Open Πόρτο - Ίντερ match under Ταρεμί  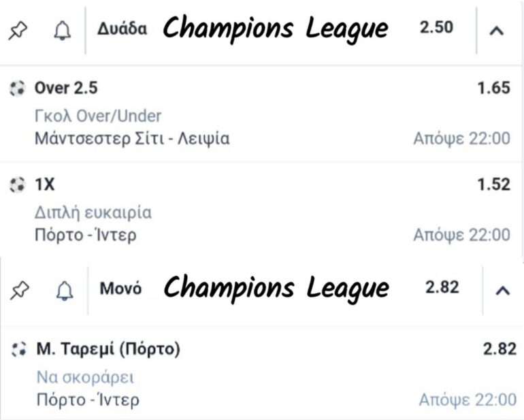point(88,400)
